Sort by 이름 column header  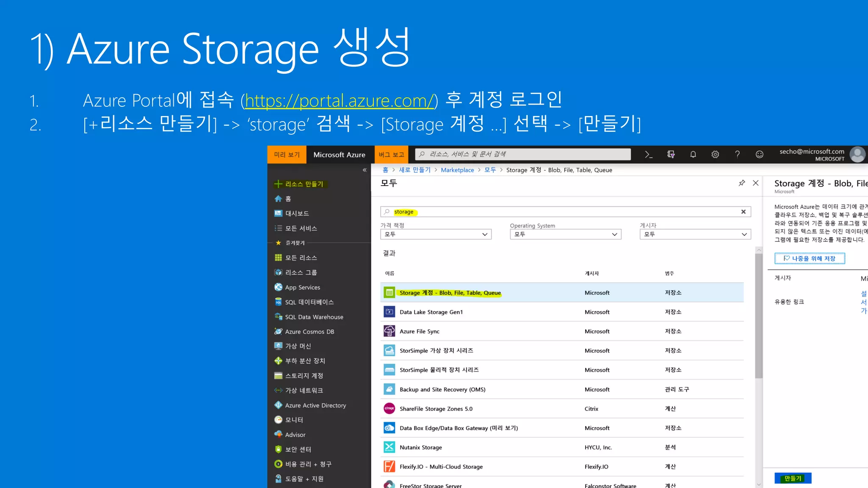coord(389,274)
